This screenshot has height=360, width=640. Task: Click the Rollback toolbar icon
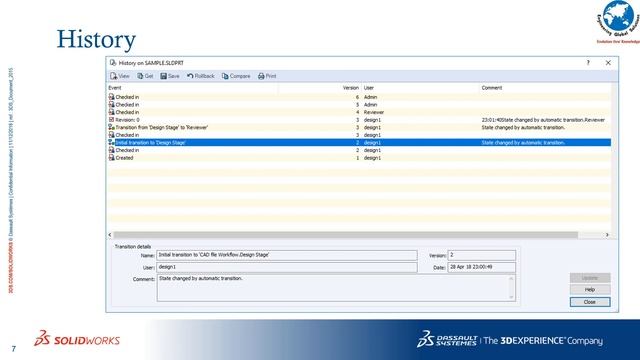coord(190,76)
